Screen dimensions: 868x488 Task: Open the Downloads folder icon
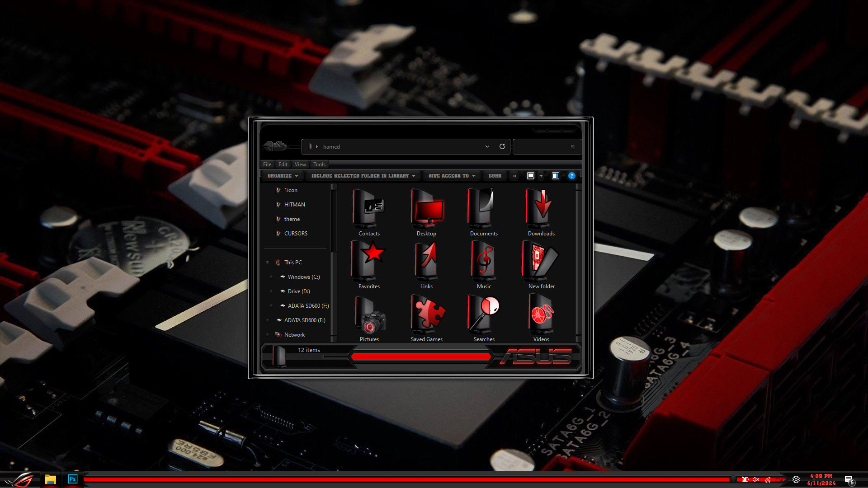pos(541,209)
